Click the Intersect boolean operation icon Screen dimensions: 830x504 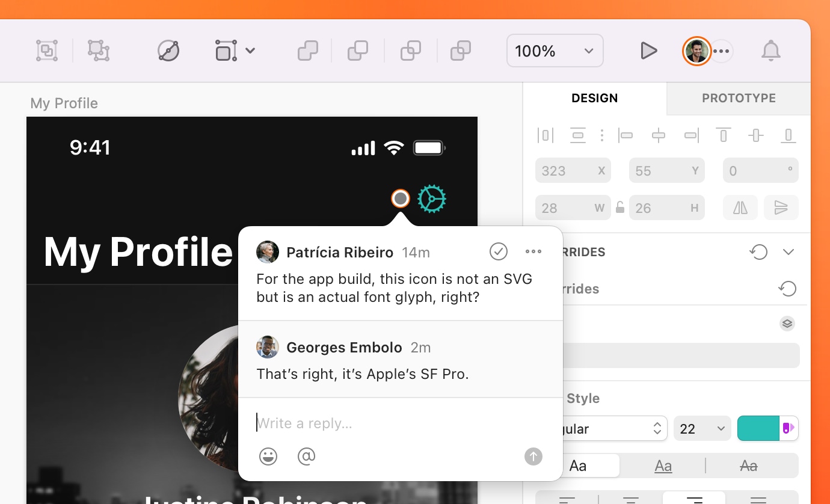[x=411, y=51]
